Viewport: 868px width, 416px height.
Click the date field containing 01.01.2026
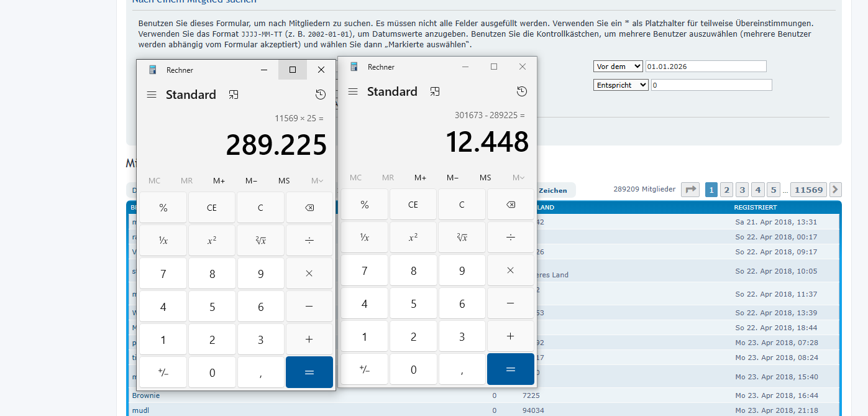point(706,67)
